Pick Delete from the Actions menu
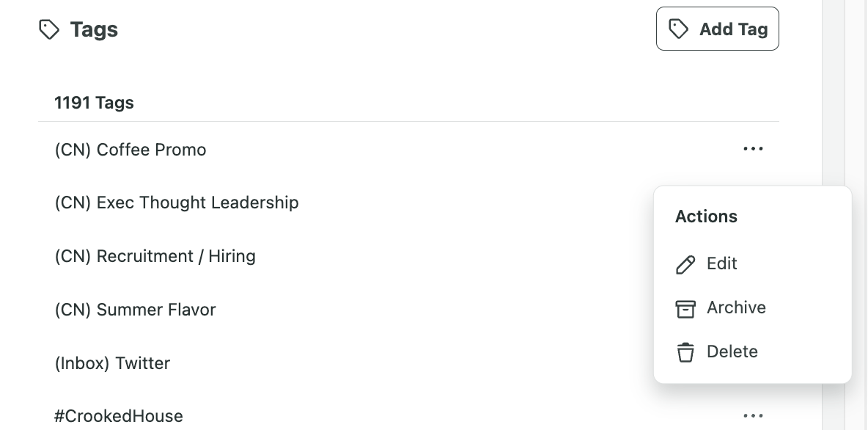 tap(732, 352)
